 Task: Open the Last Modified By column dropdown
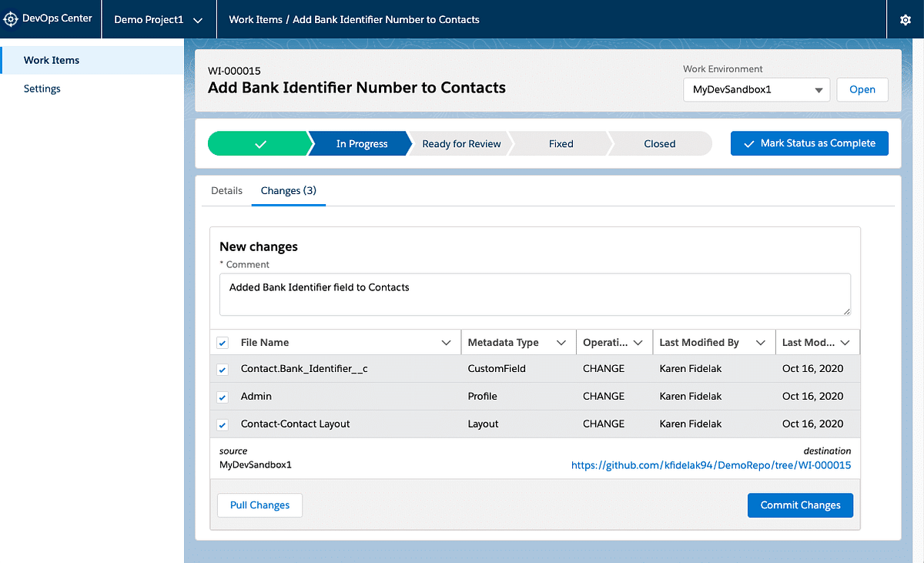coord(762,341)
